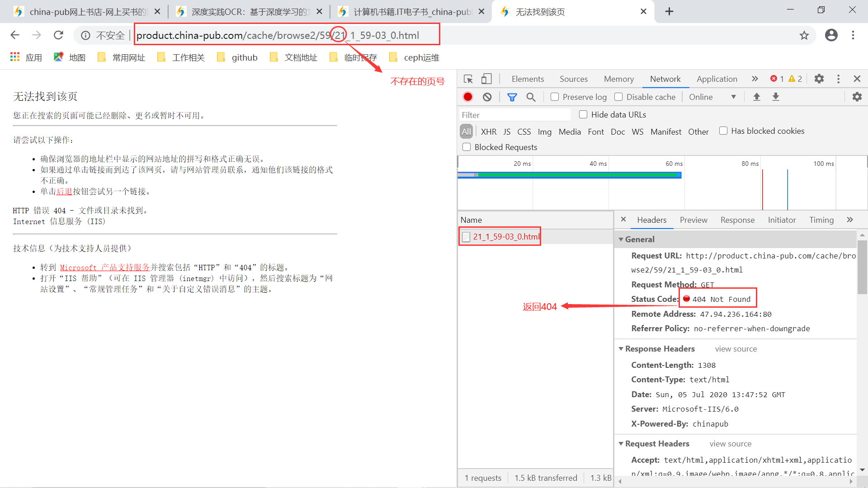The image size is (868, 488).
Task: Open the Chrome profile avatar
Action: [831, 35]
